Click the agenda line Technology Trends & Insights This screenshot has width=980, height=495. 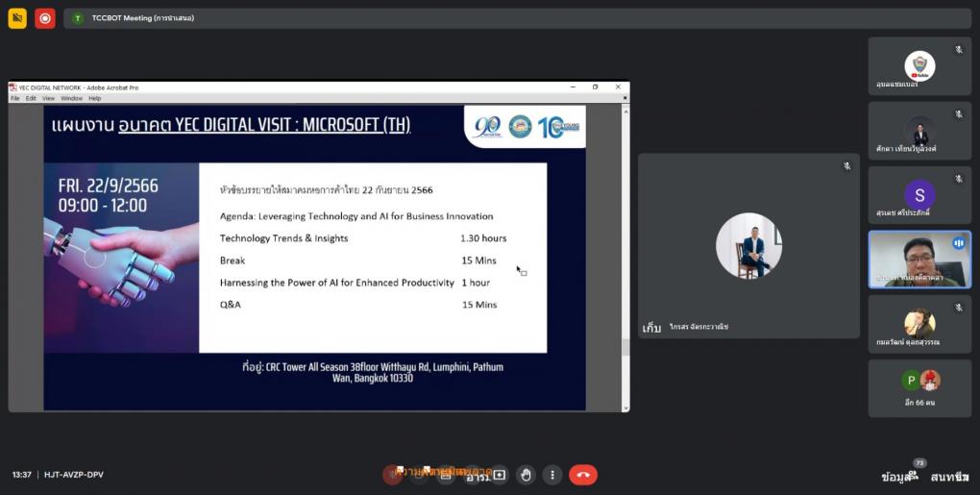pyautogui.click(x=283, y=238)
